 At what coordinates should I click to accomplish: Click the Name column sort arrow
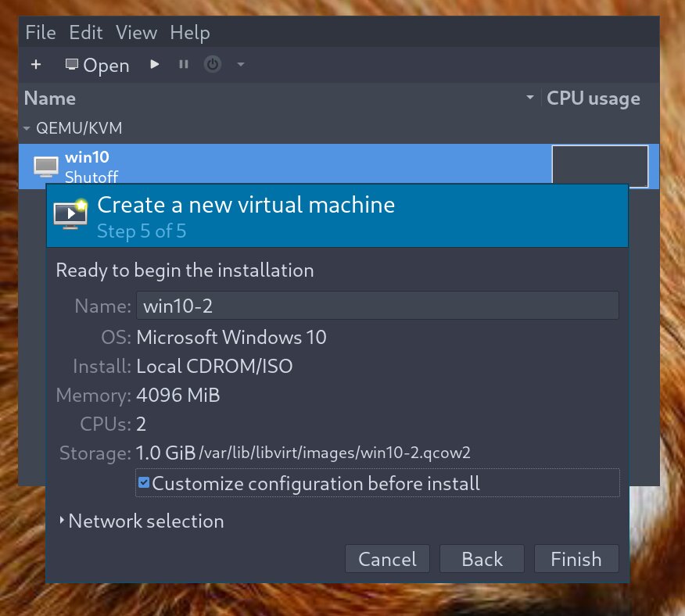(x=530, y=98)
